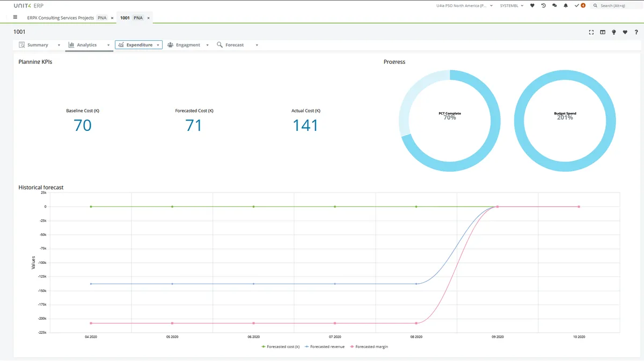Enter fullscreen mode using the expand icon
Viewport: 644px width, 362px height.
point(591,32)
